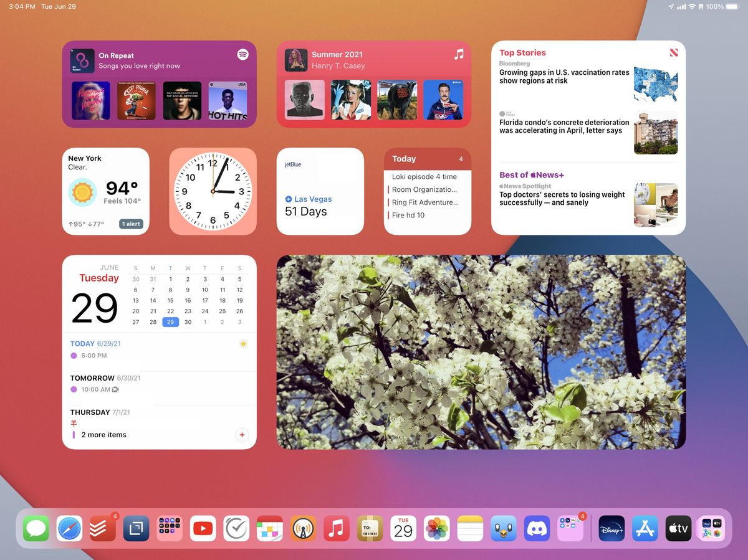
Task: Launch the App Store from the dock
Action: tap(645, 528)
